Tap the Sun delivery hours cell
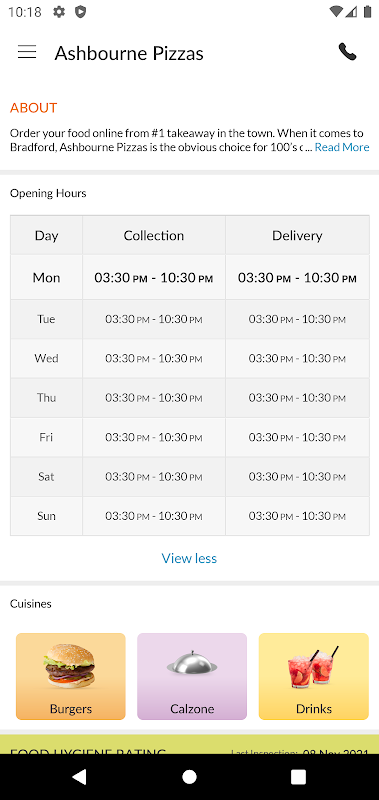 [297, 516]
